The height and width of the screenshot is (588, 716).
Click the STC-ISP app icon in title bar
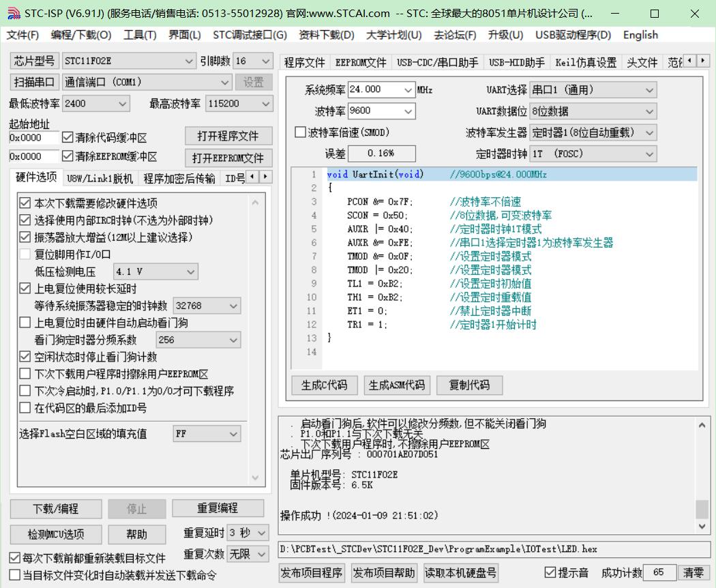[13, 13]
